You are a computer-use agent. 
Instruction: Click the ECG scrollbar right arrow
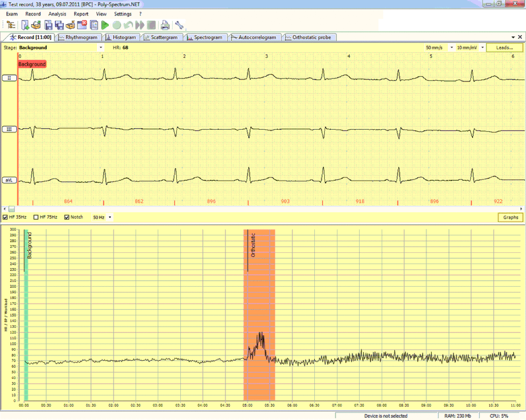(x=521, y=209)
